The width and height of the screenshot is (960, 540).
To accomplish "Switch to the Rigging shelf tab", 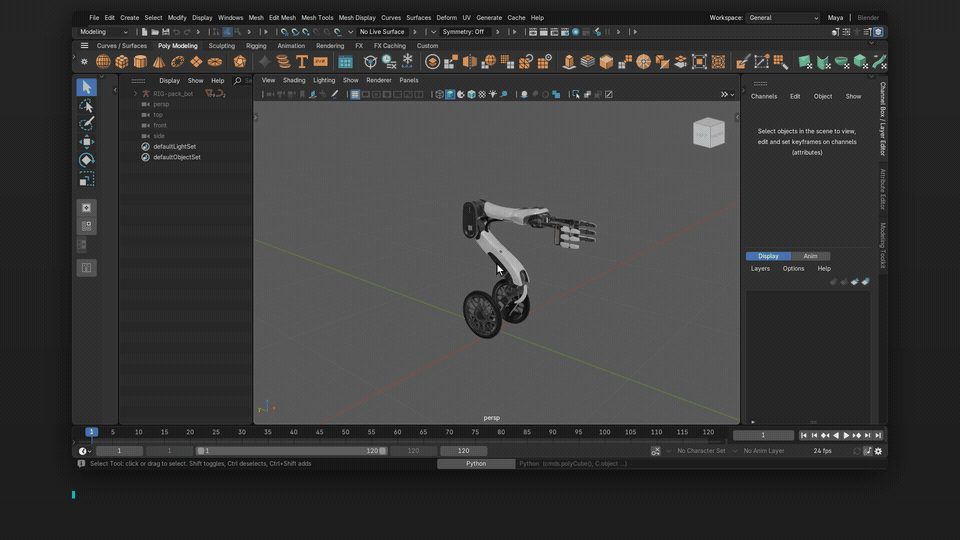I will [256, 46].
